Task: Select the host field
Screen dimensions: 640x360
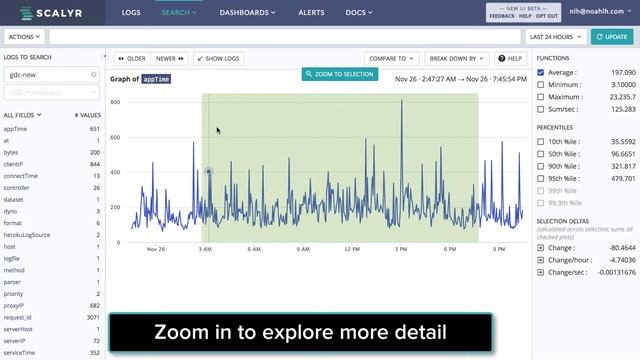Action: point(9,247)
